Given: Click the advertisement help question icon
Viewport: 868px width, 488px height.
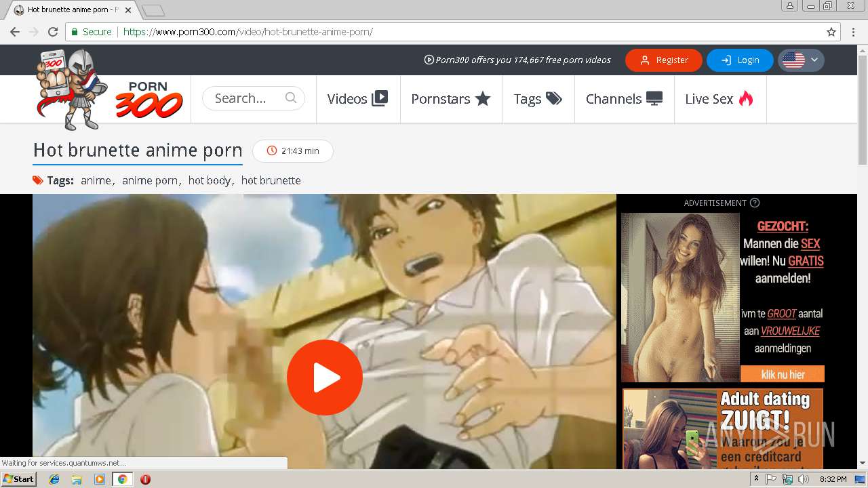Looking at the screenshot, I should coord(755,203).
